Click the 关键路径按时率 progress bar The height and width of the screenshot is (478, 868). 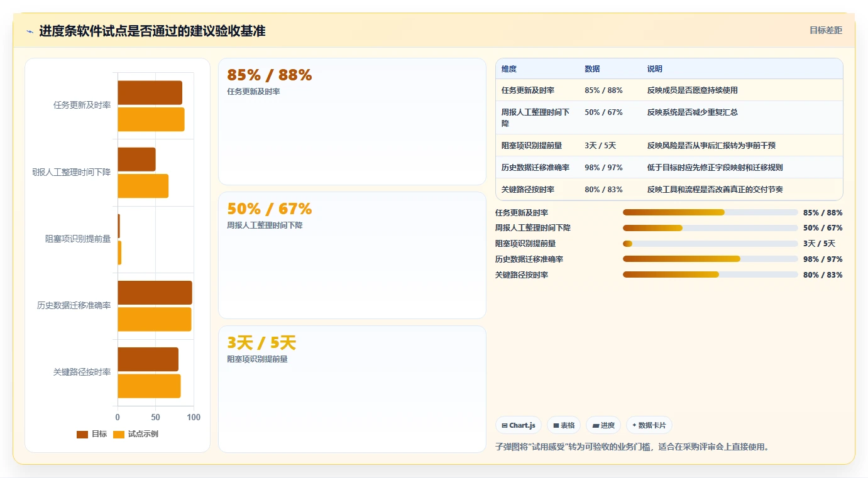710,274
